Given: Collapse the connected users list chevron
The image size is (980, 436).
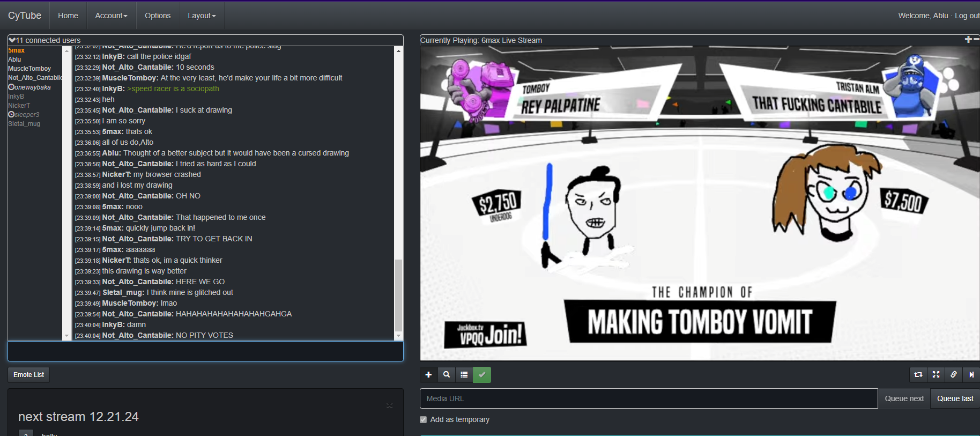Looking at the screenshot, I should [12, 40].
